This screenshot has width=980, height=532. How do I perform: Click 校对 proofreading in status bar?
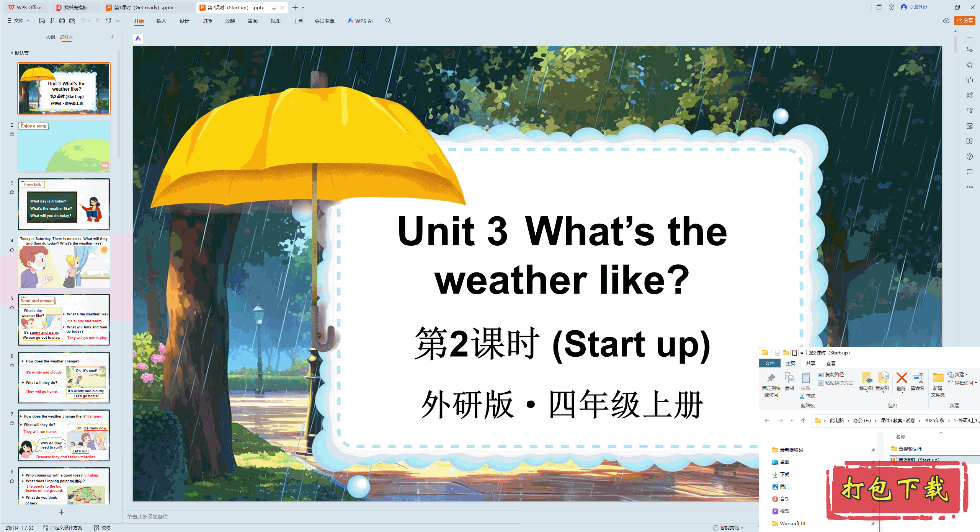click(102, 528)
